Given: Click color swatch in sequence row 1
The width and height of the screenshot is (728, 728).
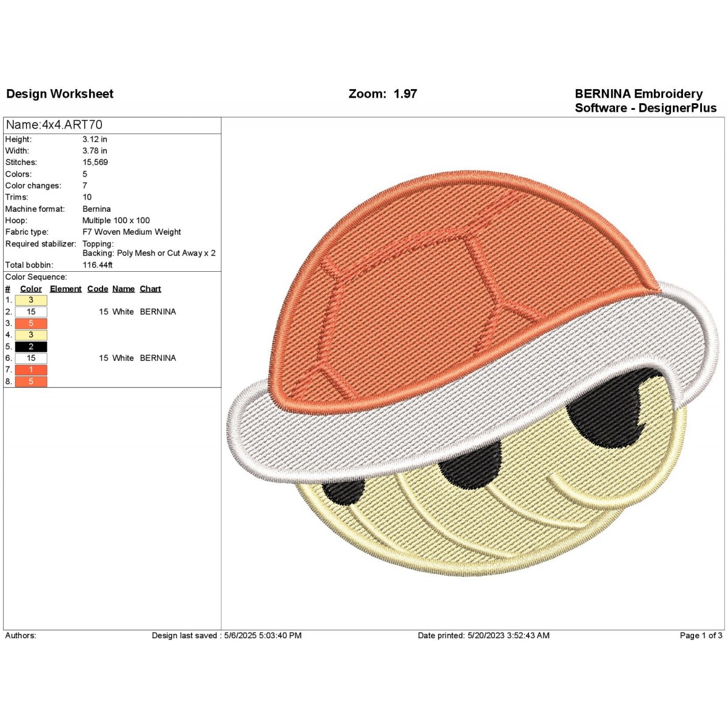Looking at the screenshot, I should pyautogui.click(x=31, y=300).
